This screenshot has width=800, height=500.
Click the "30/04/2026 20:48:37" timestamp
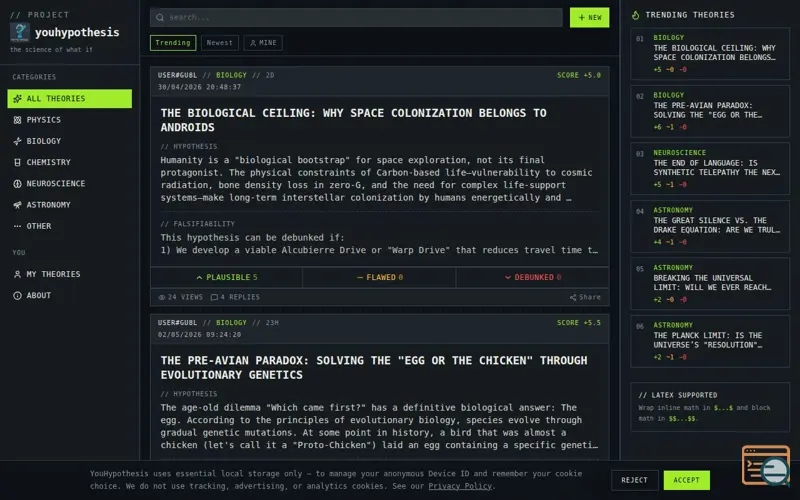pos(199,87)
